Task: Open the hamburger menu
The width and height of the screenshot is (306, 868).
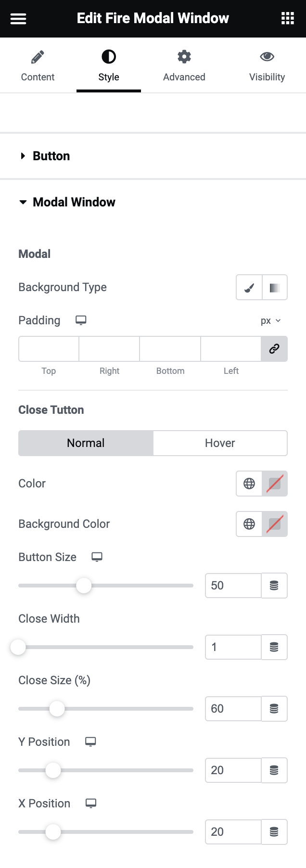Action: (x=18, y=18)
